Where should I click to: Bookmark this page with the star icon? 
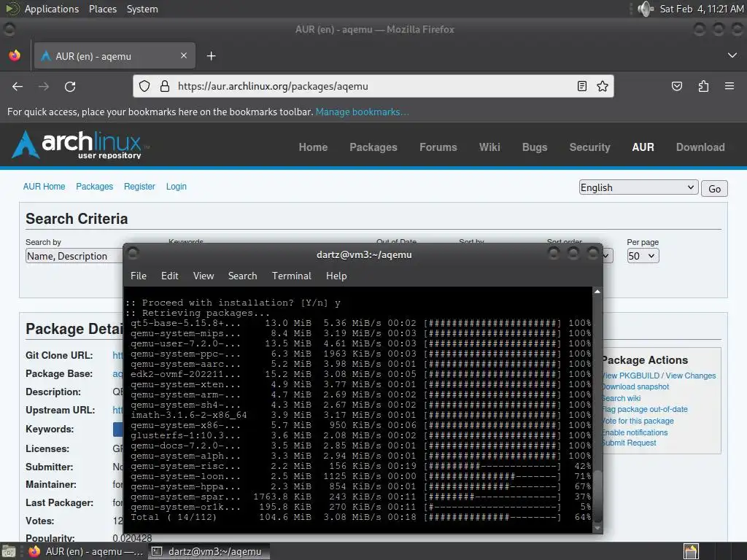pos(602,86)
